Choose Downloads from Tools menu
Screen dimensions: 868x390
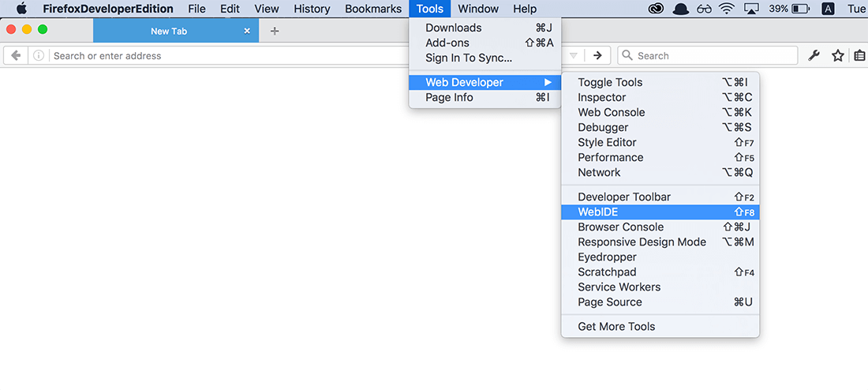point(485,28)
